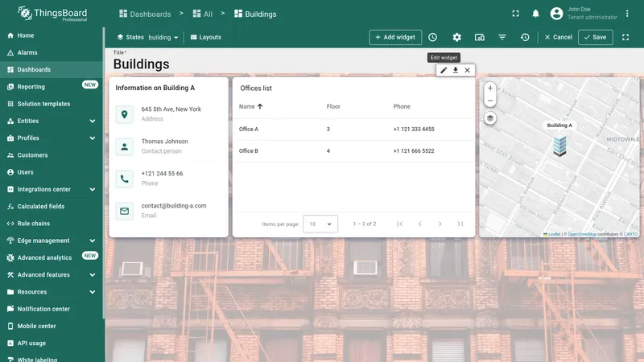Zoom in on the map
This screenshot has width=644, height=362.
(x=490, y=88)
